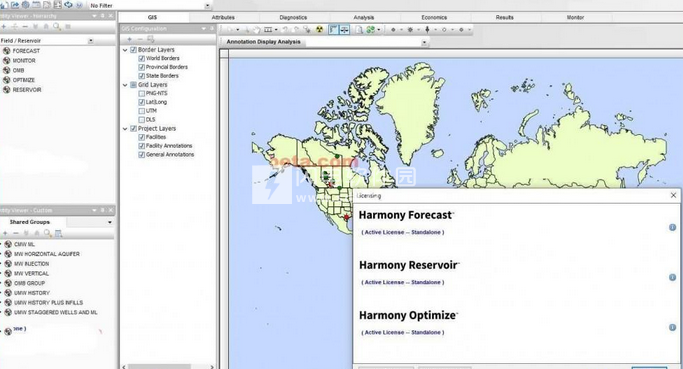This screenshot has height=369, width=683.
Task: Click the OPTIMIZE field globe icon
Action: point(7,80)
